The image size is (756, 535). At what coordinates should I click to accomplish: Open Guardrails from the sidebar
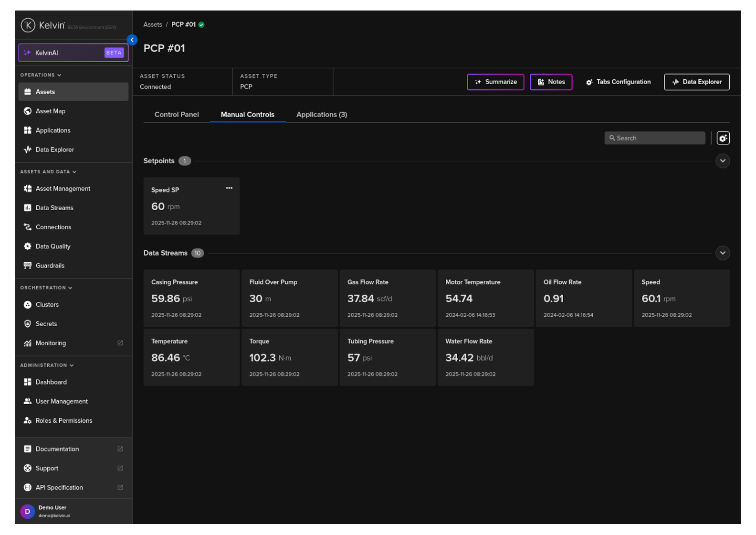point(50,266)
